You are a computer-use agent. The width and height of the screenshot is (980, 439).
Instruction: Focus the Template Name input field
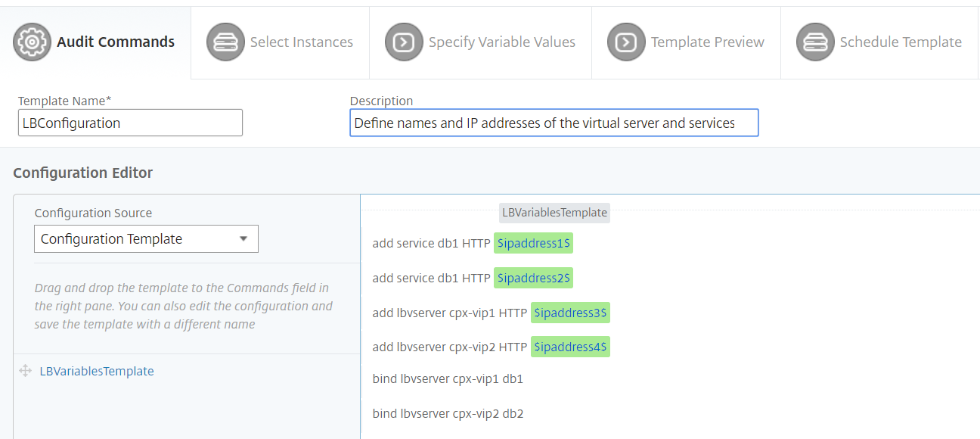point(130,123)
